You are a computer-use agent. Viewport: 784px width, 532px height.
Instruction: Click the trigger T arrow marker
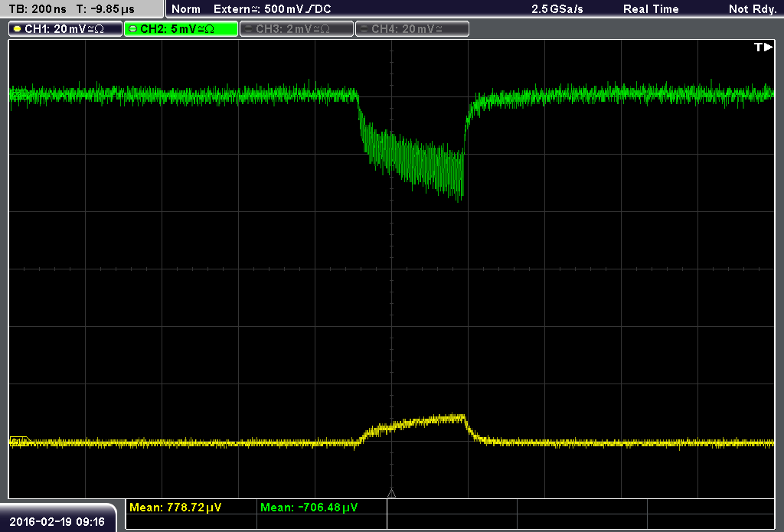pos(763,47)
